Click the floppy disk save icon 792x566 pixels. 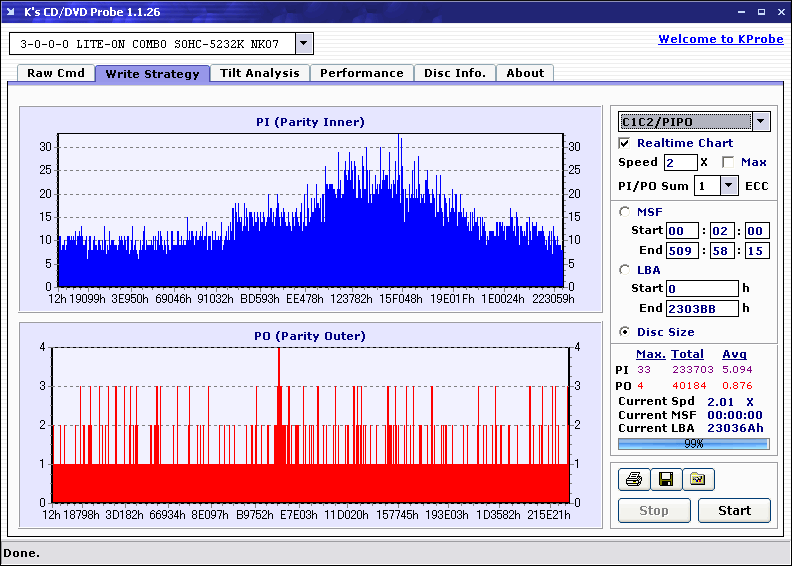(665, 480)
